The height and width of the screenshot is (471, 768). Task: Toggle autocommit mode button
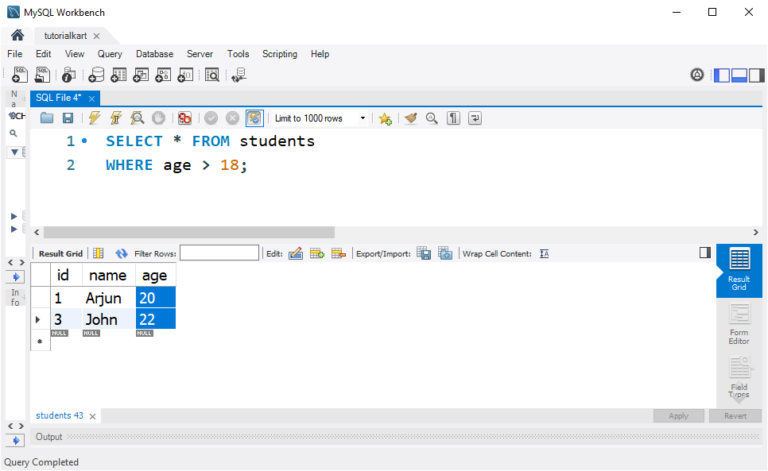[254, 118]
